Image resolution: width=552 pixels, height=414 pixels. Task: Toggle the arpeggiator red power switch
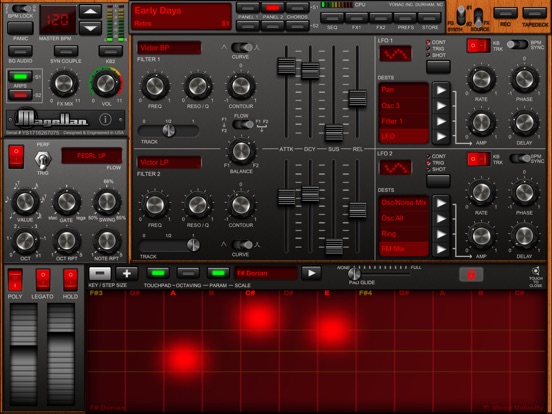(16, 156)
